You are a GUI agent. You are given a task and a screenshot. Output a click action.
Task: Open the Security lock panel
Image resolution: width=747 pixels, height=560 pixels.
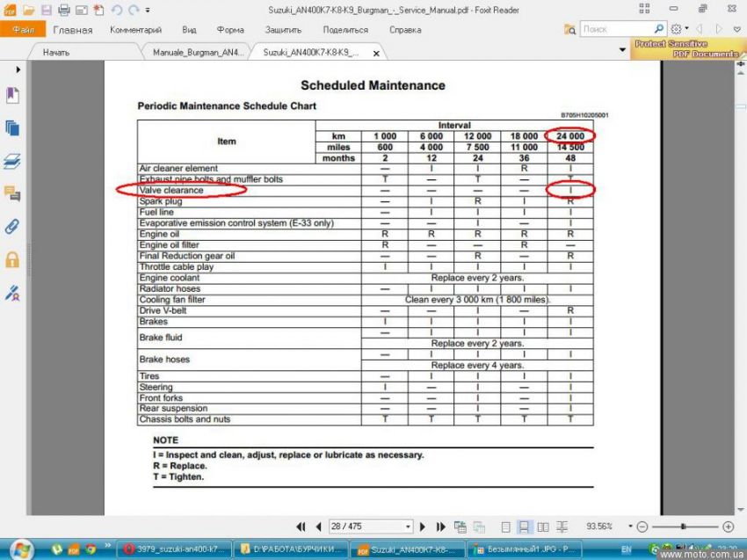click(12, 259)
